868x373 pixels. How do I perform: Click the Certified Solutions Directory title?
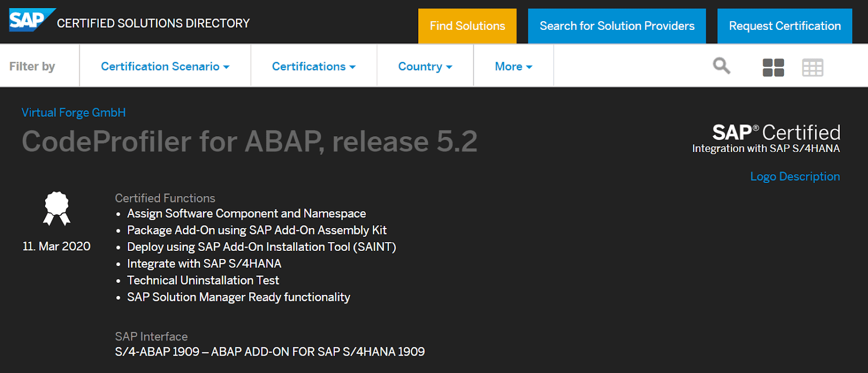[153, 23]
